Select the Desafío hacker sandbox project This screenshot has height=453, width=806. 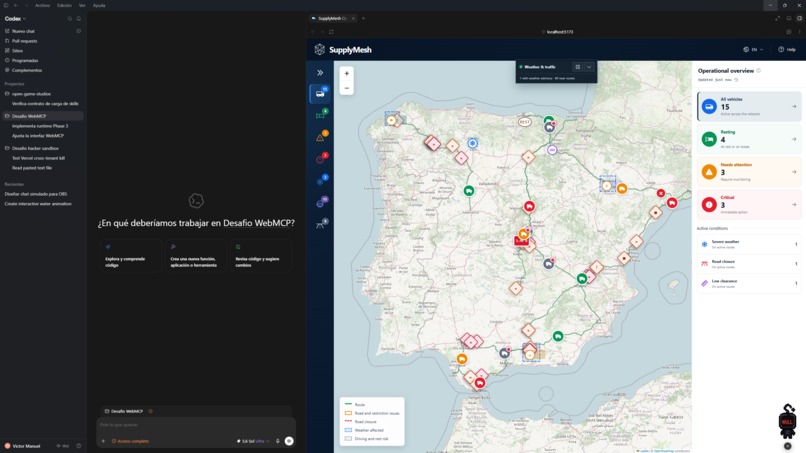[x=43, y=148]
